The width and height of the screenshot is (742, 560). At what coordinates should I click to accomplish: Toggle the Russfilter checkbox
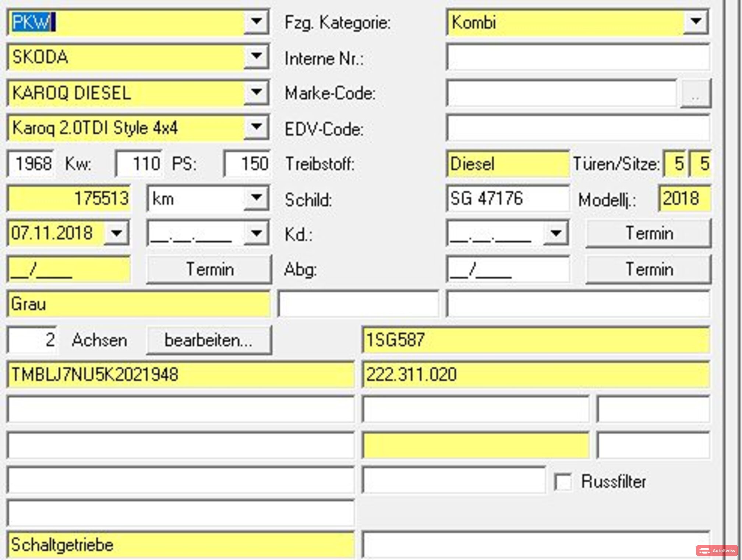(563, 482)
